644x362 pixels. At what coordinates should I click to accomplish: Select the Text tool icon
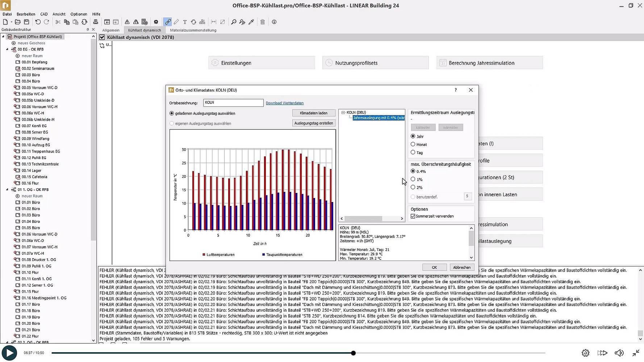click(x=185, y=22)
